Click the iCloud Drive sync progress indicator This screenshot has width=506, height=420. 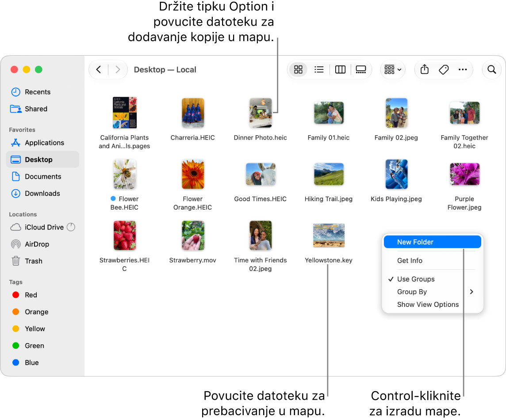(x=71, y=227)
